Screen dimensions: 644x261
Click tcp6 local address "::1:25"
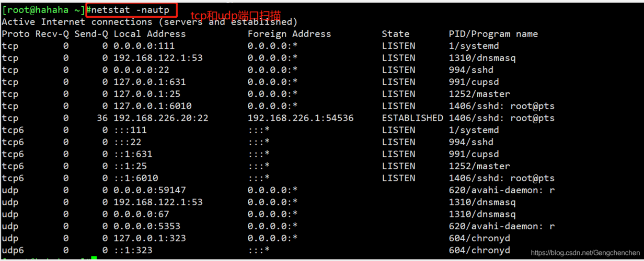pyautogui.click(x=130, y=166)
